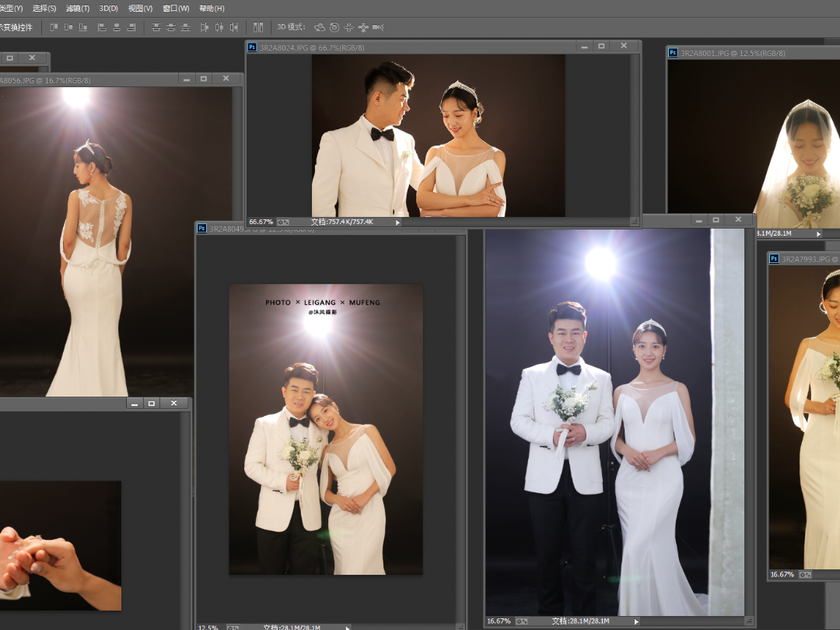The height and width of the screenshot is (630, 840).
Task: Click the PHOTO × LEIGANG × MUFENG poster image
Action: click(x=326, y=429)
